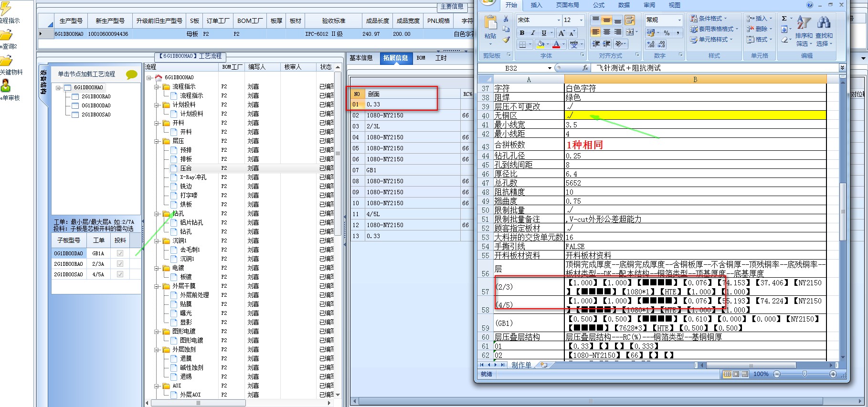Viewport: 868px width, 407px height.
Task: Switch to the 数据 ribbon tab
Action: 624,5
